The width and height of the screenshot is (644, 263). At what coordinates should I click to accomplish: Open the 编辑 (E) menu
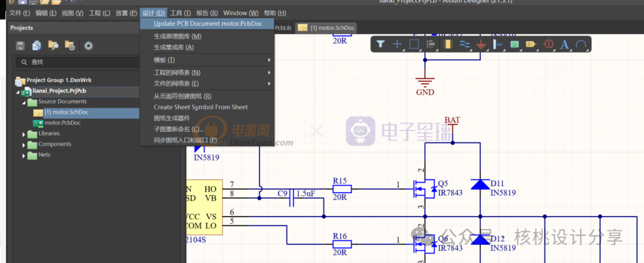(46, 13)
